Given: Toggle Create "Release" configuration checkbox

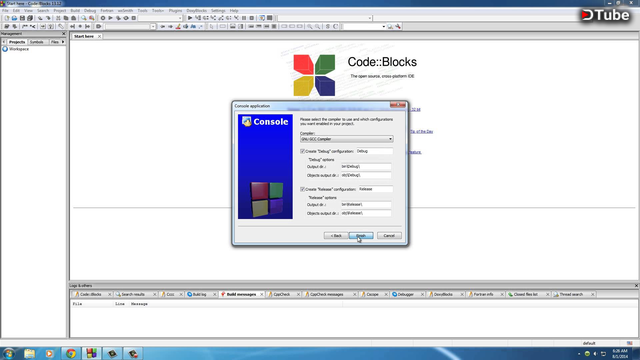Looking at the screenshot, I should (x=302, y=189).
